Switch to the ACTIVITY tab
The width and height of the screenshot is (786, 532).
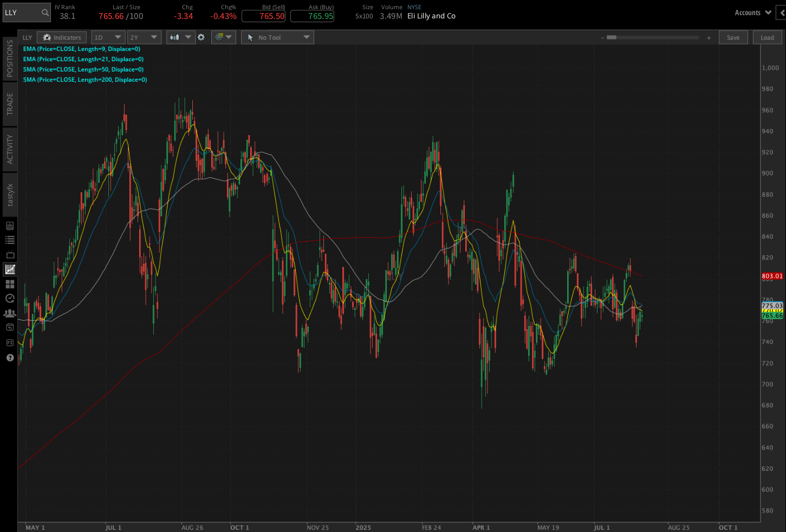[x=10, y=149]
